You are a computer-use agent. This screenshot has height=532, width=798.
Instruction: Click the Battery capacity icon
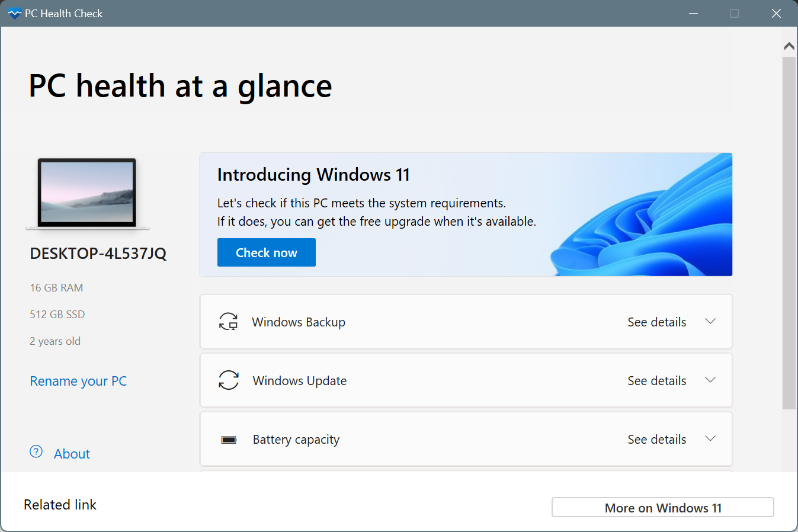(229, 440)
